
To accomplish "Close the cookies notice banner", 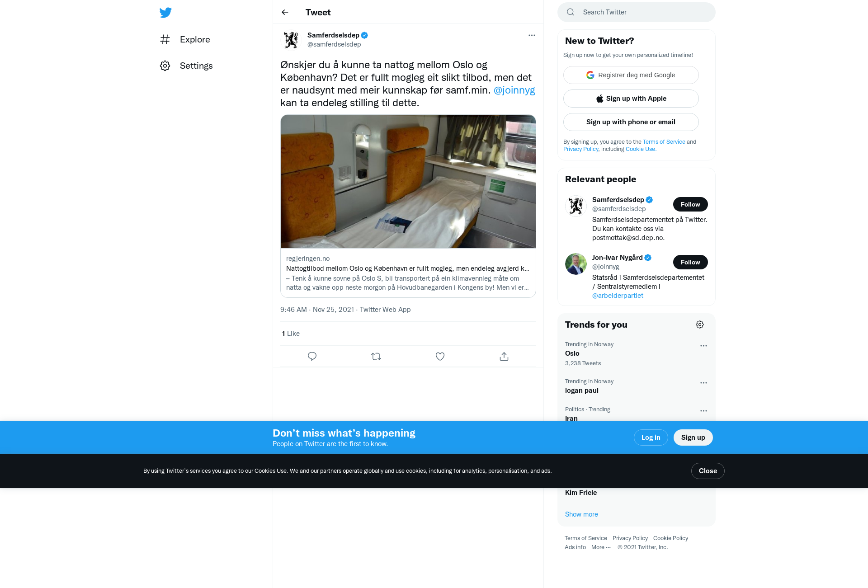I will pos(708,471).
